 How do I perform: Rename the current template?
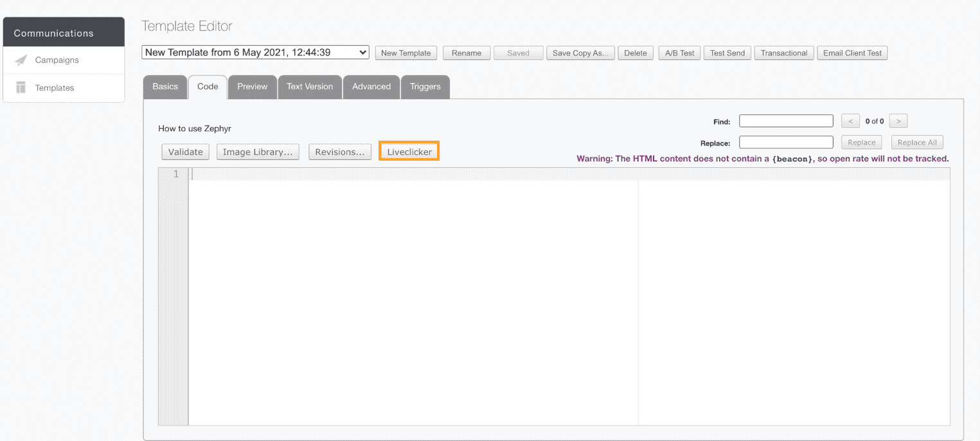(467, 53)
